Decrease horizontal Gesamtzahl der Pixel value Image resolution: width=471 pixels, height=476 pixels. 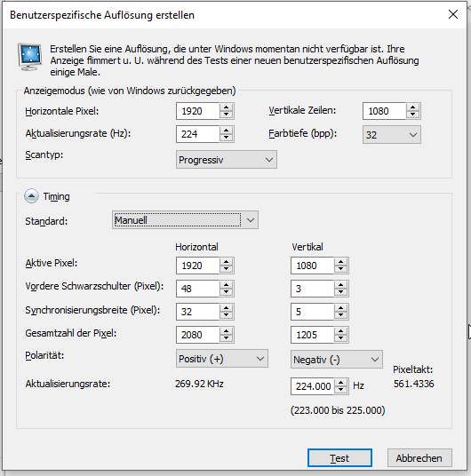pos(226,338)
